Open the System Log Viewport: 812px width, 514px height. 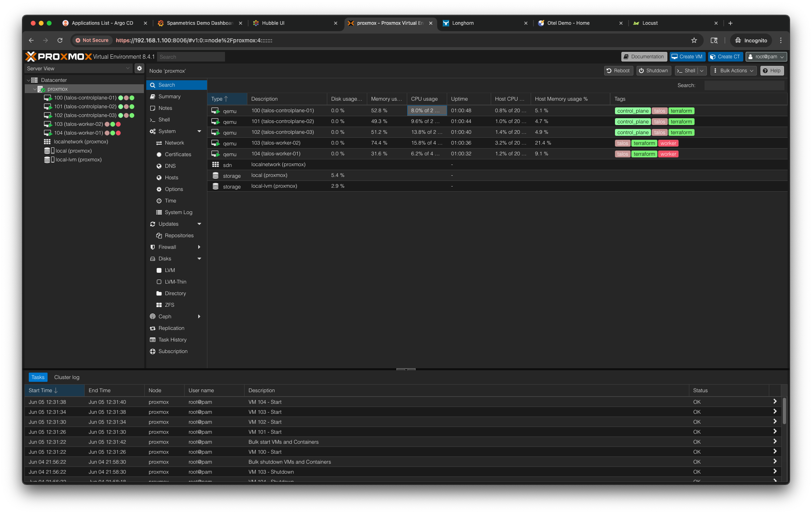pyautogui.click(x=177, y=212)
